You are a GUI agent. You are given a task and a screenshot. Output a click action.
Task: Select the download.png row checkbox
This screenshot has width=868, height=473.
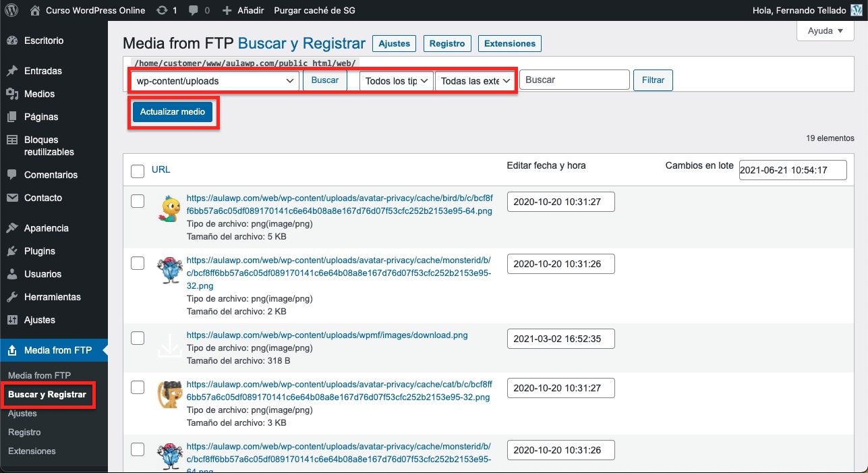coord(138,339)
